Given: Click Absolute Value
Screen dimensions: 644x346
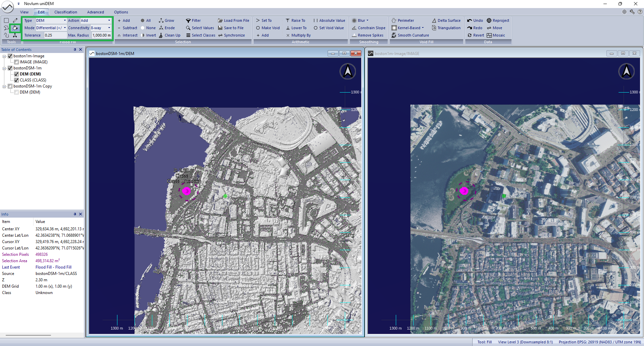Looking at the screenshot, I should coord(329,20).
